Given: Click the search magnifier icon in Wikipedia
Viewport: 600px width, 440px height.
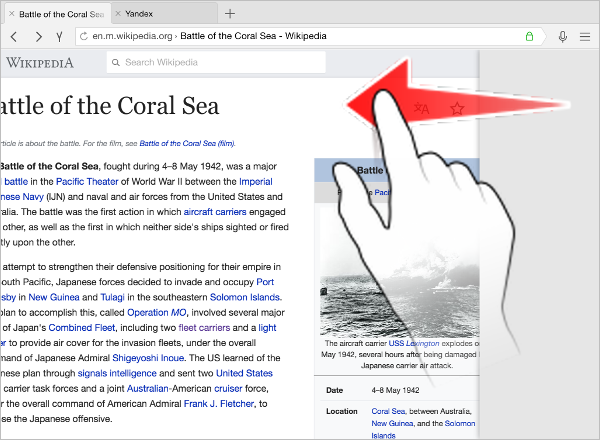Looking at the screenshot, I should 116,62.
